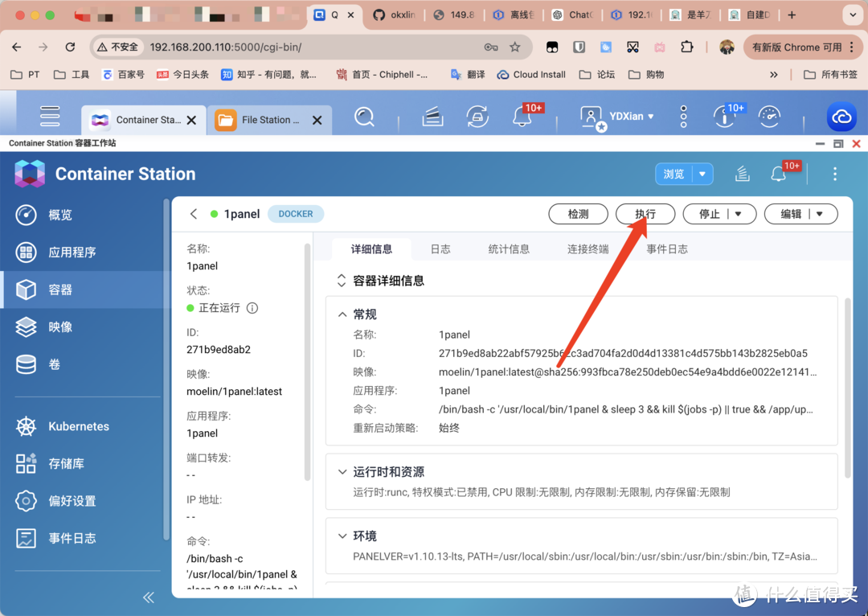Expand the 环境 section

(x=342, y=536)
